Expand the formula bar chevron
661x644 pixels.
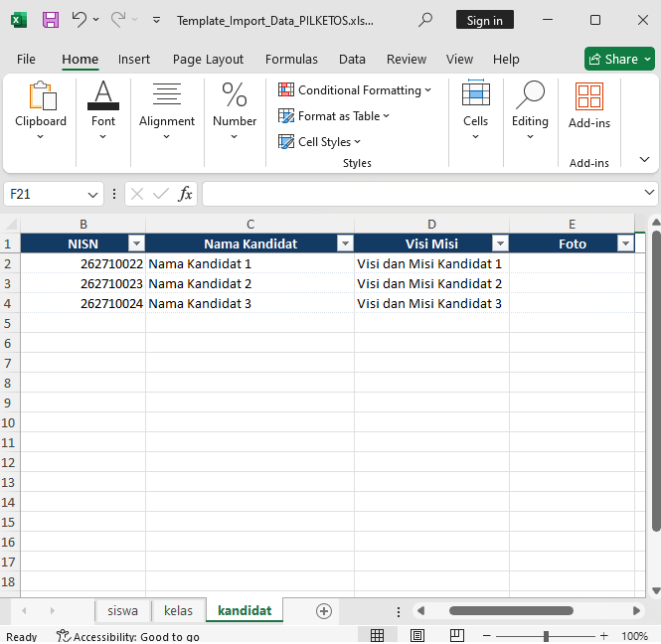pyautogui.click(x=649, y=193)
